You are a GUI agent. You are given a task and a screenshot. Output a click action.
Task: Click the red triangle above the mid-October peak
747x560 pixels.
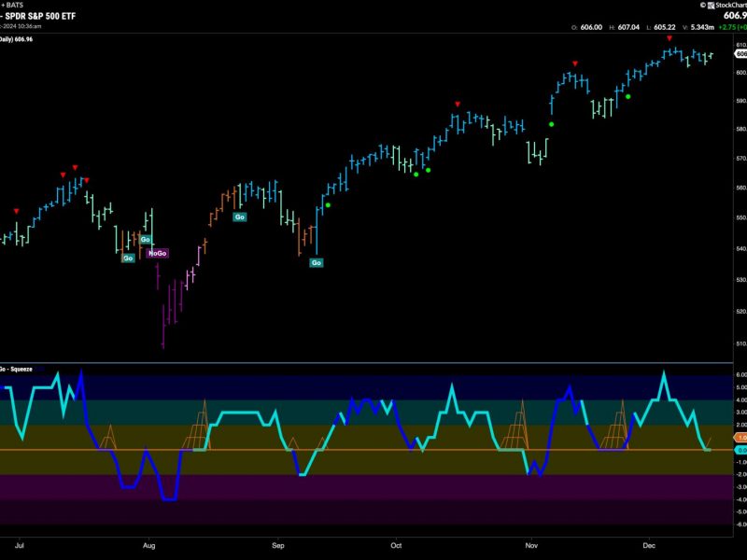(x=458, y=104)
